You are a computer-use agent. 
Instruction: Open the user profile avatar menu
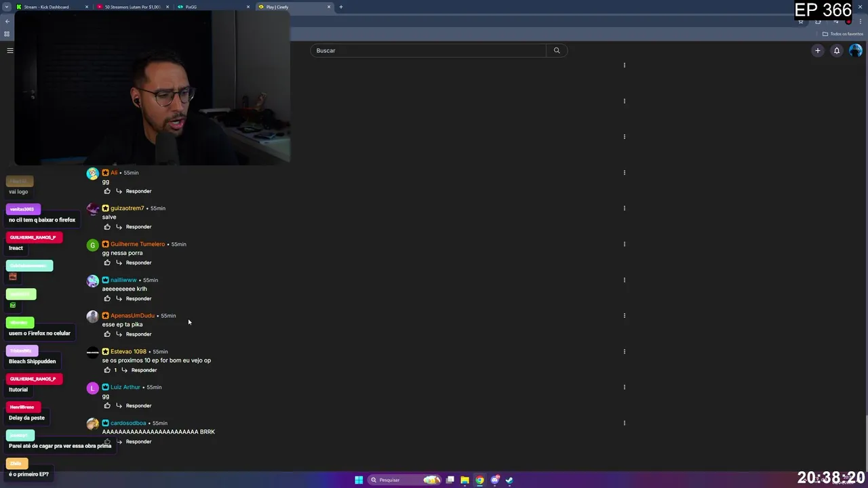(856, 50)
